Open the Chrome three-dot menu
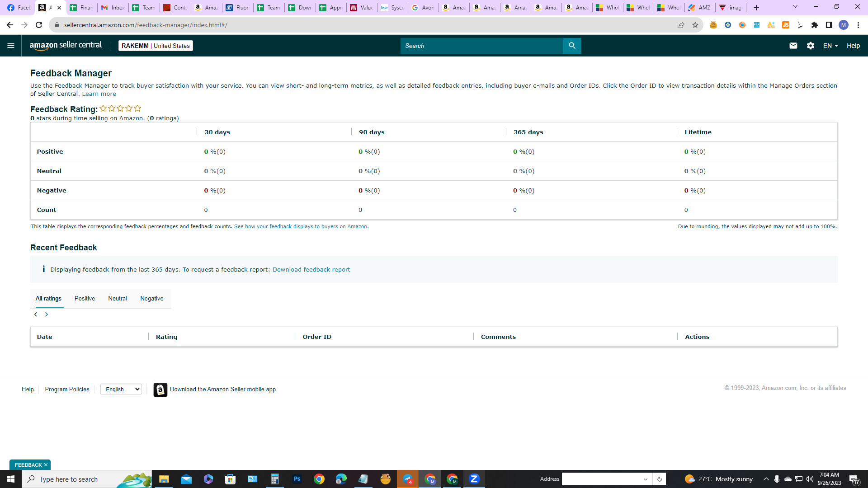 coord(858,25)
